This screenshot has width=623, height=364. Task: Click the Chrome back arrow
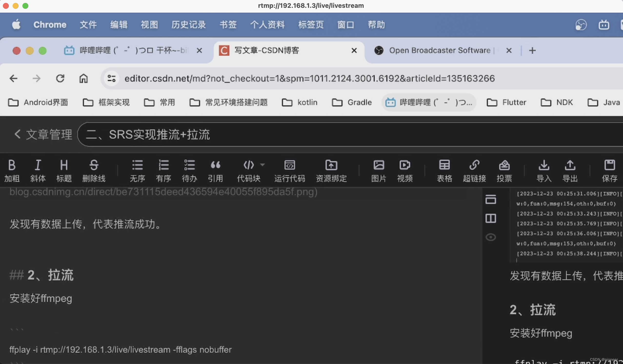(x=13, y=78)
